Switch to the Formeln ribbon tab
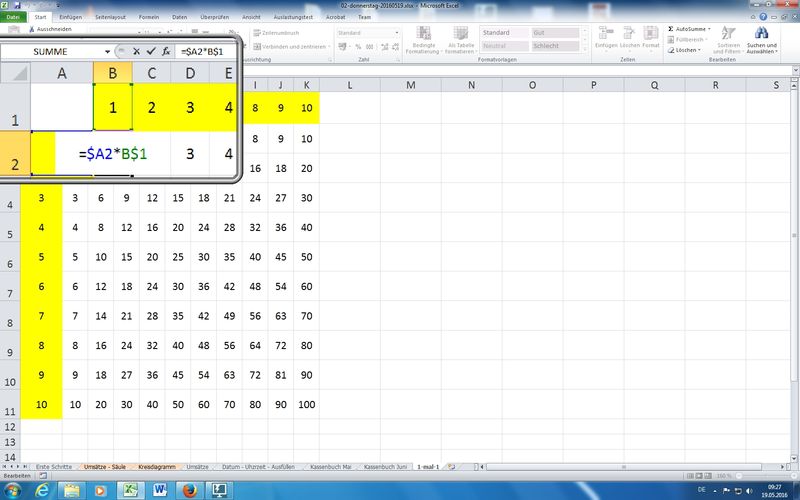This screenshot has height=500, width=800. tap(148, 17)
